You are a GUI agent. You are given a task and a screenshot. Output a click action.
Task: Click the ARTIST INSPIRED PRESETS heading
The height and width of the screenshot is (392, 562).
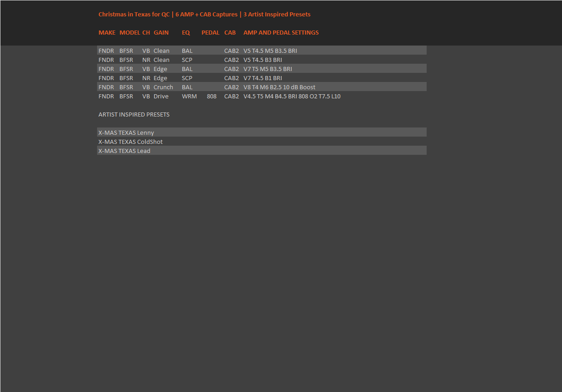pos(134,115)
